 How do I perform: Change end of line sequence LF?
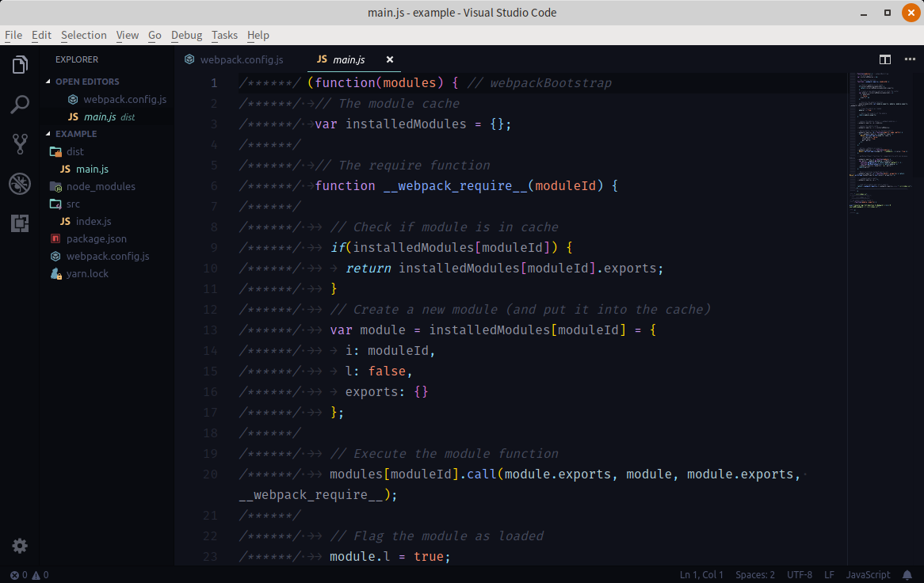point(829,575)
